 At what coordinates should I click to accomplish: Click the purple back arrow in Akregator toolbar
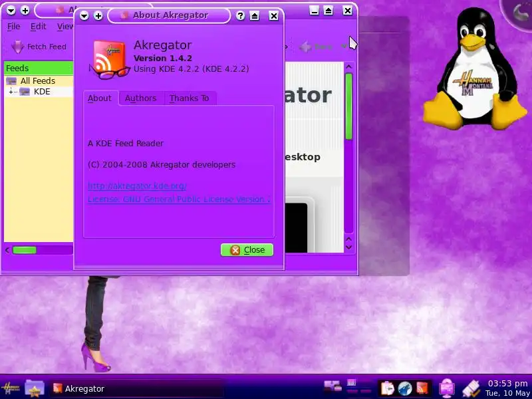point(306,47)
